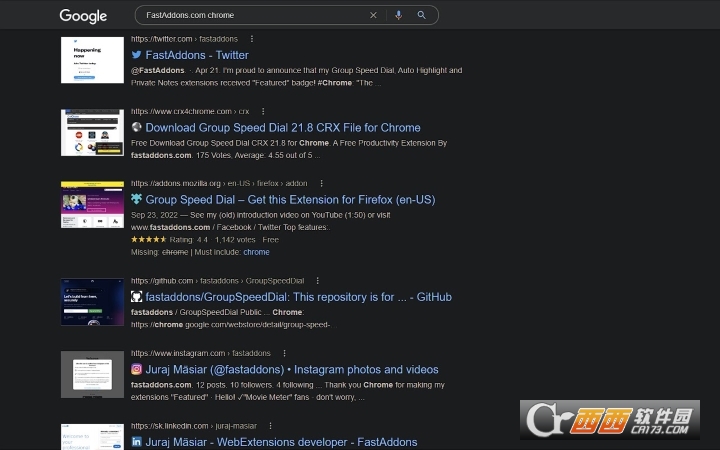Viewport: 720px width, 450px height.
Task: Click the '12 posts. 10 followers. 4 following' snippet line
Action: 254,385
